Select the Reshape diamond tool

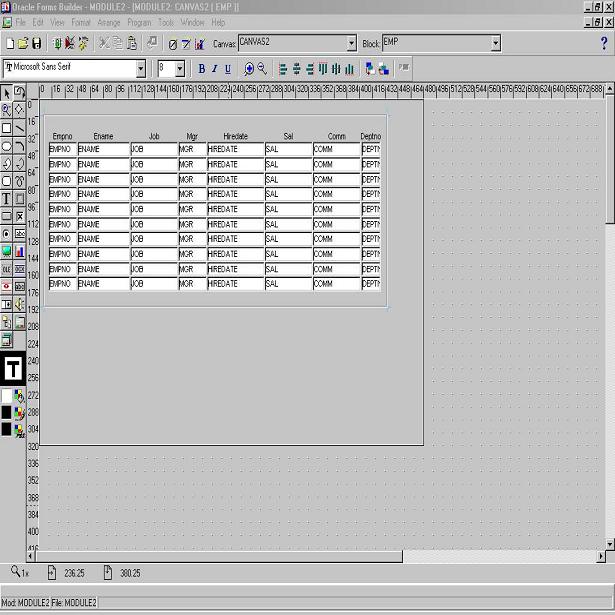pyautogui.click(x=20, y=110)
